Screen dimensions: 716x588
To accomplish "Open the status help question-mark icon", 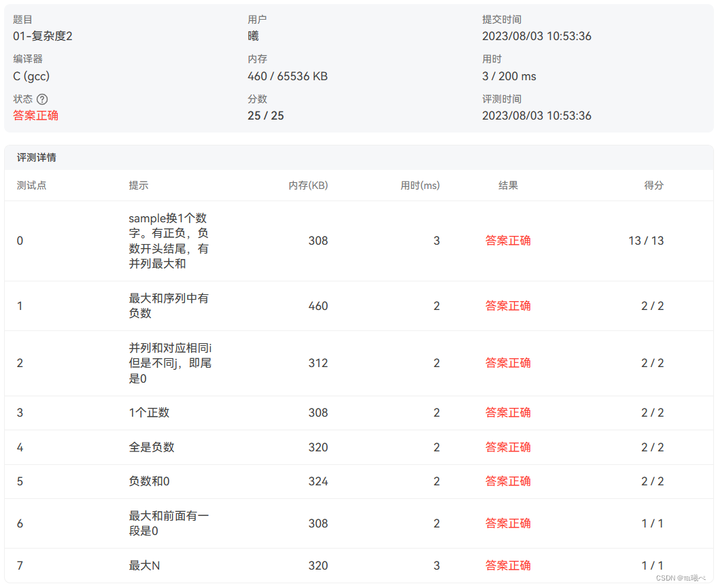I will click(x=42, y=98).
